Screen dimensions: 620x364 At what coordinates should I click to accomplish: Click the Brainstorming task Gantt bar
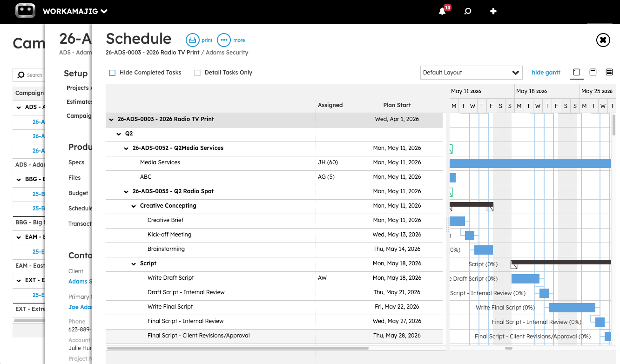tap(484, 250)
